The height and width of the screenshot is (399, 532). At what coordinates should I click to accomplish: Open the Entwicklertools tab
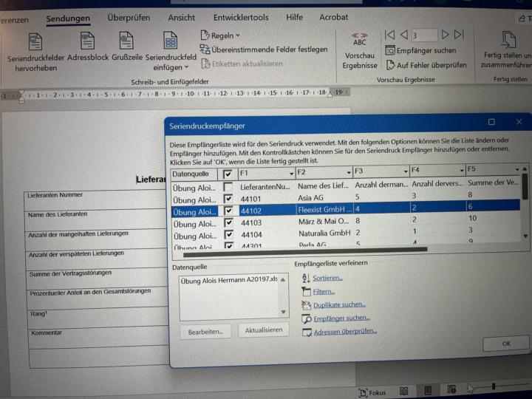(241, 18)
